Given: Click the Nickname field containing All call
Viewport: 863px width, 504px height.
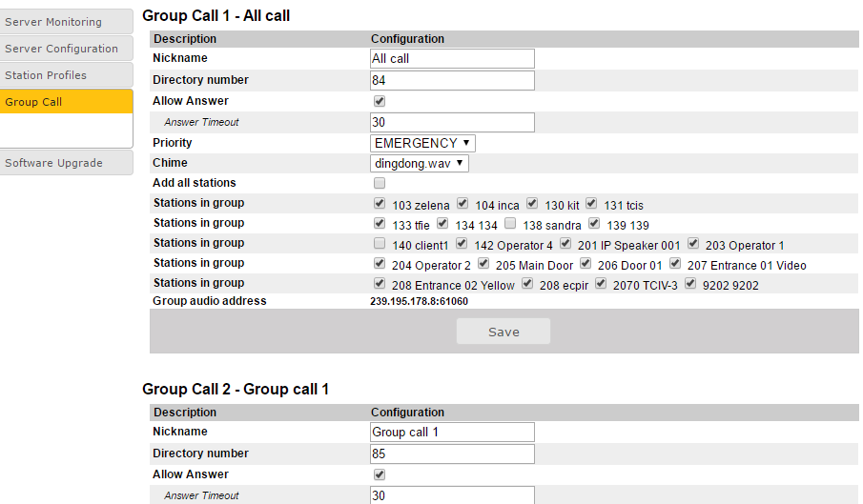Looking at the screenshot, I should tap(452, 59).
